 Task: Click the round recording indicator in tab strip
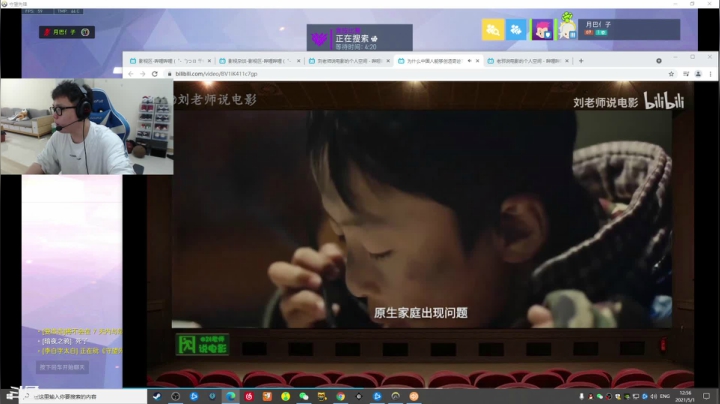tap(659, 61)
